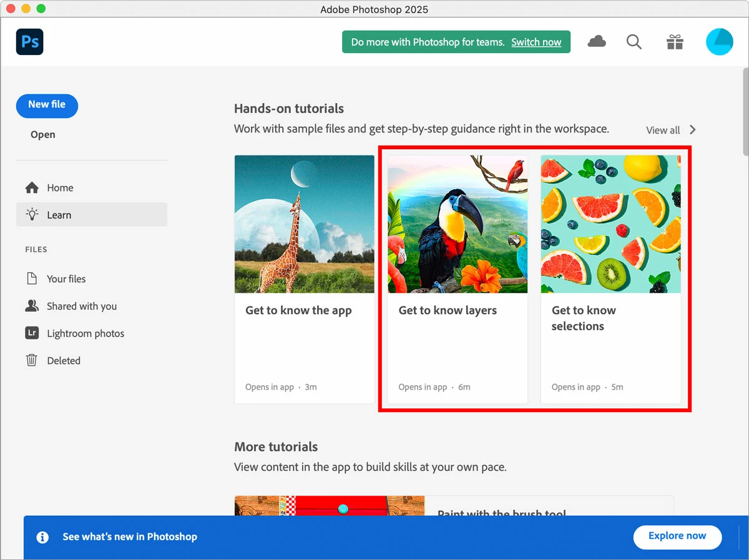Screen dimensions: 749x560
Task: Click the Deleted trash can icon
Action: [x=32, y=360]
